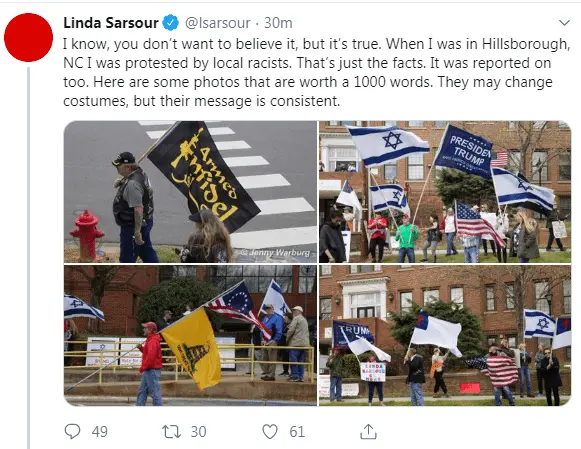Click the 61 likes count
The image size is (581, 449).
coord(297,432)
